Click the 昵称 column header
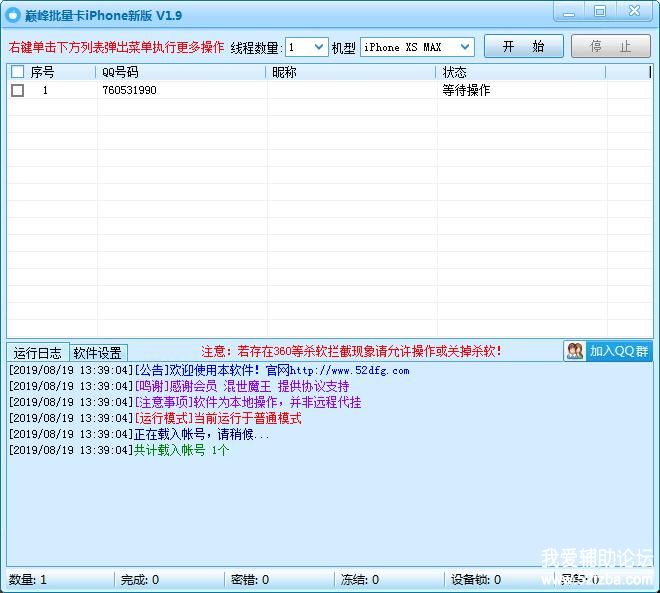 [x=351, y=72]
